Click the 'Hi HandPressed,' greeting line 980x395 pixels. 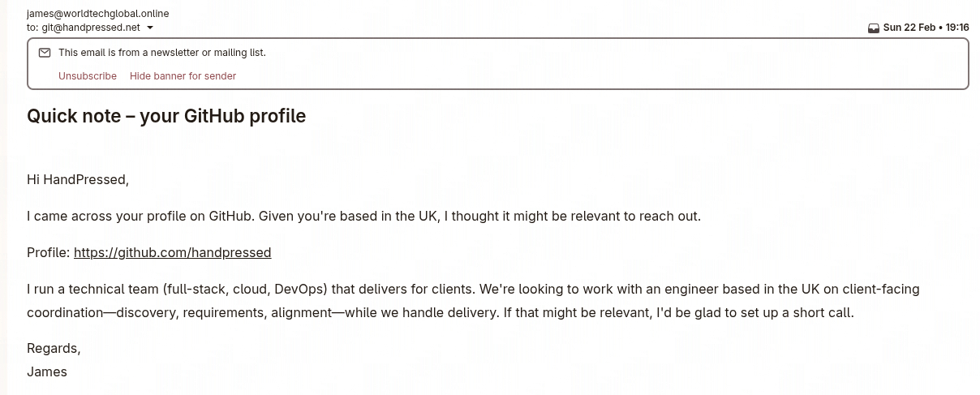(78, 180)
